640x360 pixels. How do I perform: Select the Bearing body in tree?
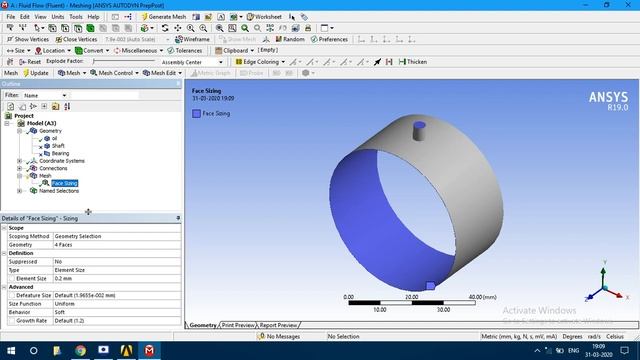click(x=60, y=153)
